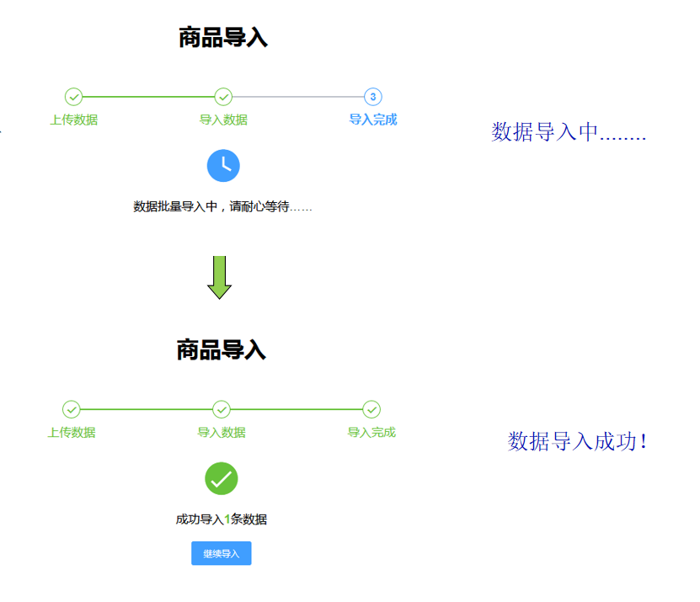Screen dimensions: 700x602
Task: Select the lower green 上传数据 step label
Action: click(x=72, y=433)
